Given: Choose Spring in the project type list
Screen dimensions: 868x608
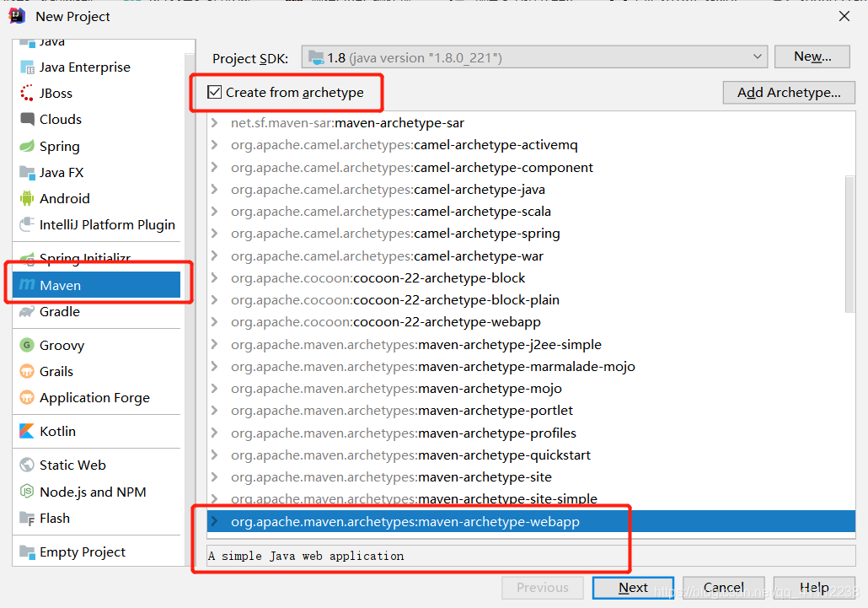Looking at the screenshot, I should click(x=96, y=146).
